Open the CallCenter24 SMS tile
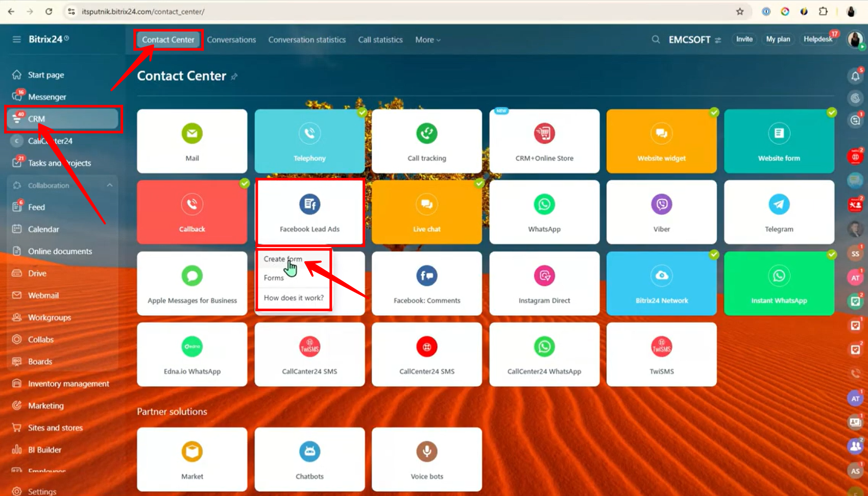The height and width of the screenshot is (496, 868). (x=427, y=354)
